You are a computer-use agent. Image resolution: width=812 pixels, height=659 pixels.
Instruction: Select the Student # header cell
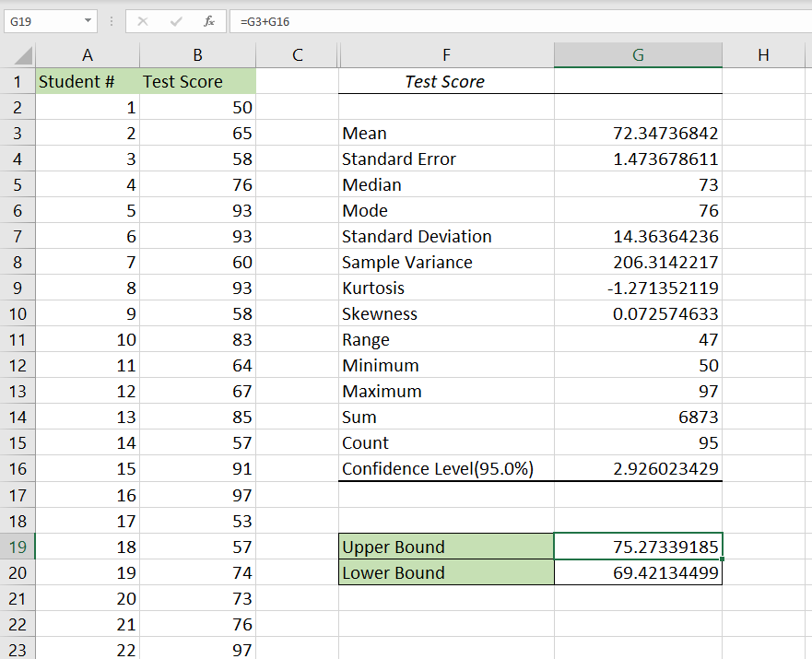[87, 81]
